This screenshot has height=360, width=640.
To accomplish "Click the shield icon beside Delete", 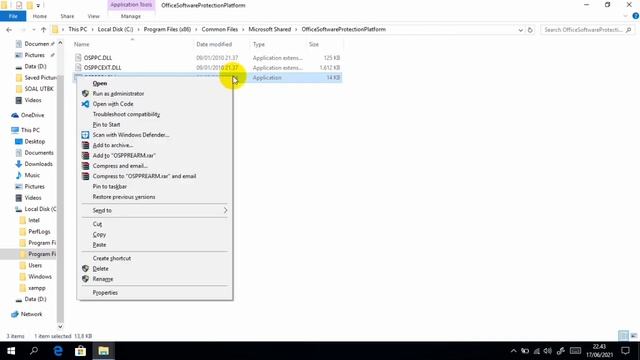I will pos(85,269).
